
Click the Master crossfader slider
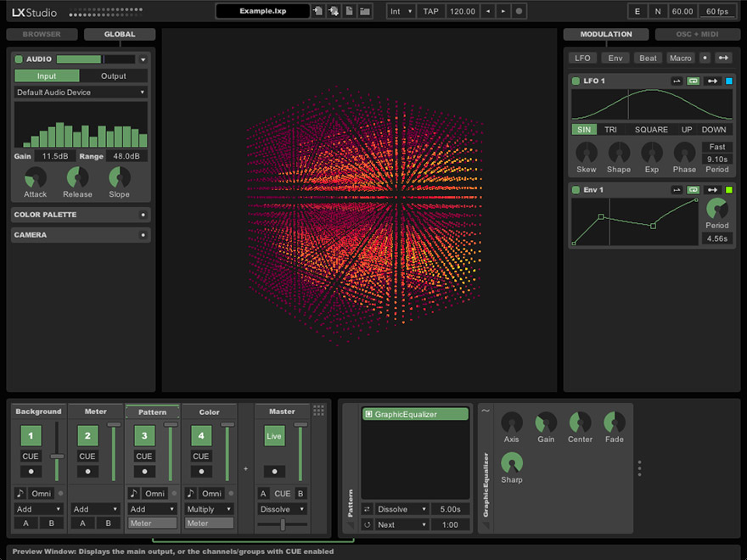[283, 524]
